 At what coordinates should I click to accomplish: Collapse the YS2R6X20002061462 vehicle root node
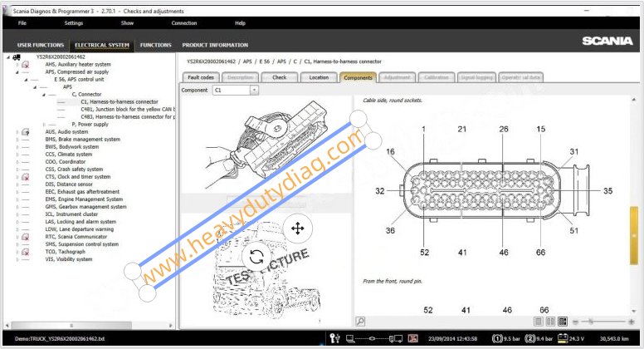click(8, 57)
